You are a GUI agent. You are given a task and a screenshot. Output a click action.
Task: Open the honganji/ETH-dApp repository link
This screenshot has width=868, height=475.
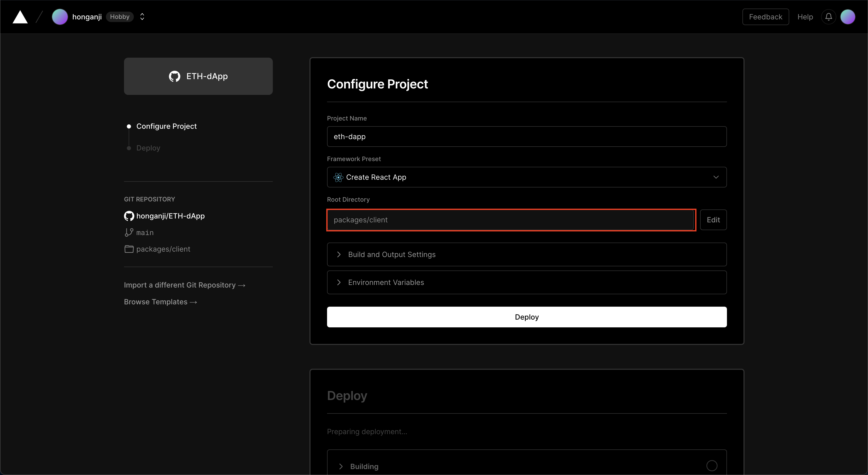[171, 216]
